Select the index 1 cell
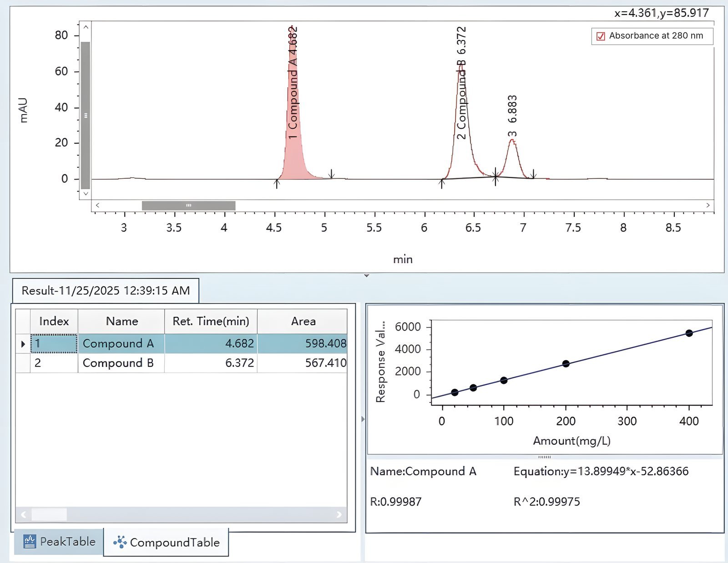 click(54, 344)
